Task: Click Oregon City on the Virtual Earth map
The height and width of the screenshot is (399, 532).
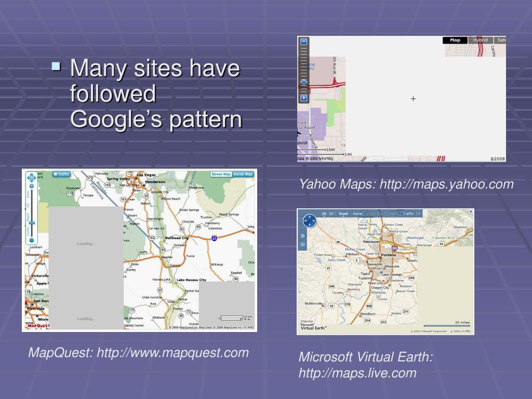Action: tap(380, 288)
